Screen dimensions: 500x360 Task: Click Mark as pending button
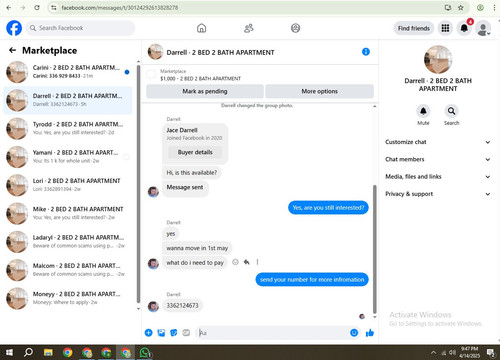pyautogui.click(x=205, y=91)
